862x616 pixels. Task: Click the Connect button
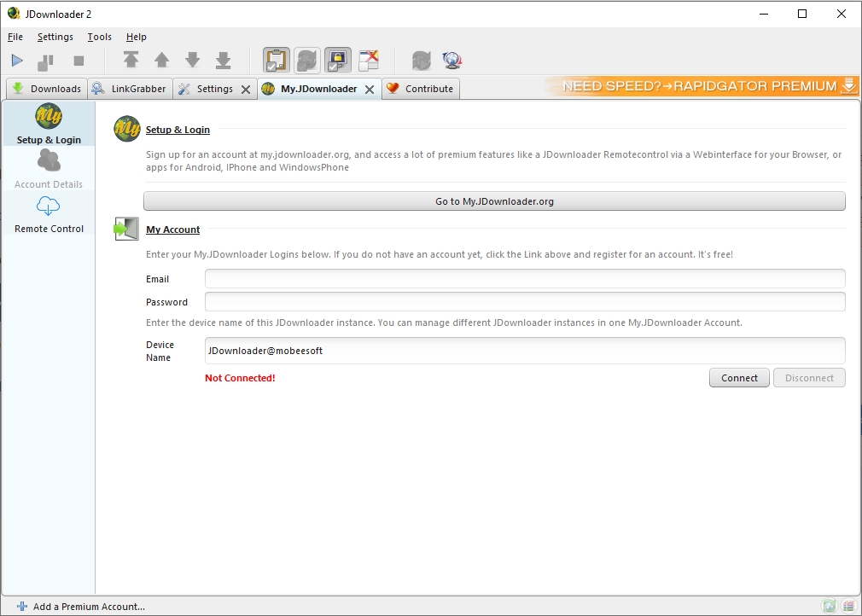point(739,378)
